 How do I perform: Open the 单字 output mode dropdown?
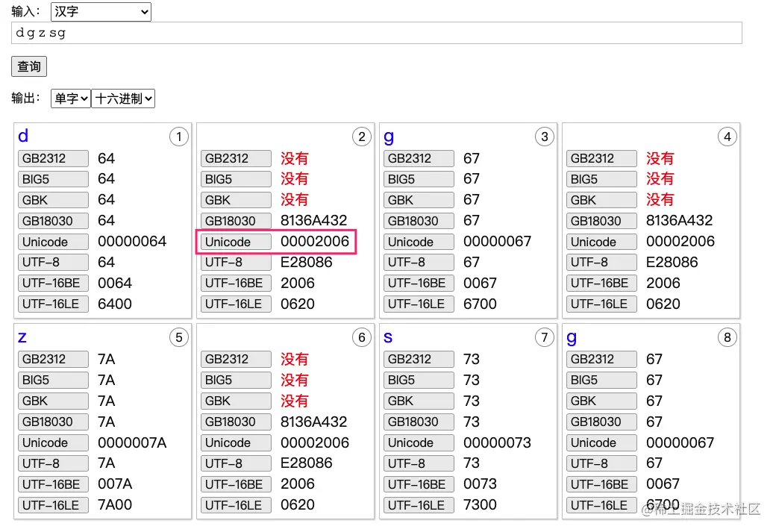pos(71,98)
